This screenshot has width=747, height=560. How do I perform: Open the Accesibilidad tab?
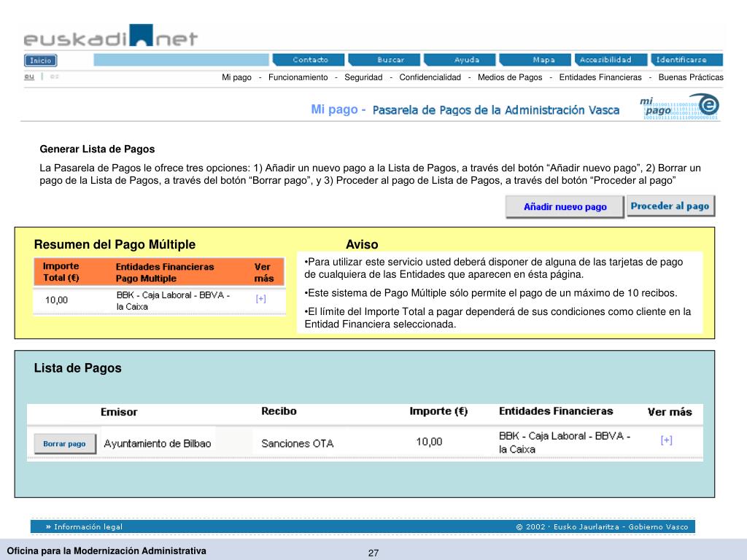[x=605, y=60]
